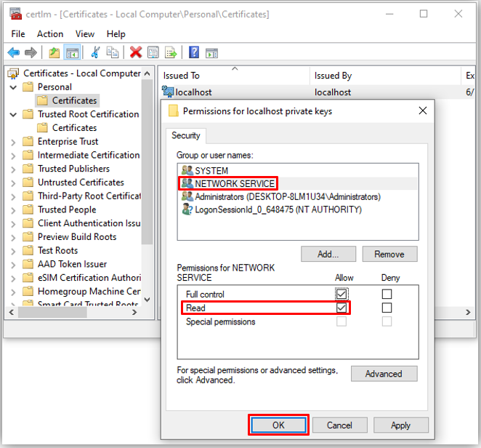Screen dimensions: 481x448
Task: Expand the Preview Build Roots node
Action: (13, 237)
